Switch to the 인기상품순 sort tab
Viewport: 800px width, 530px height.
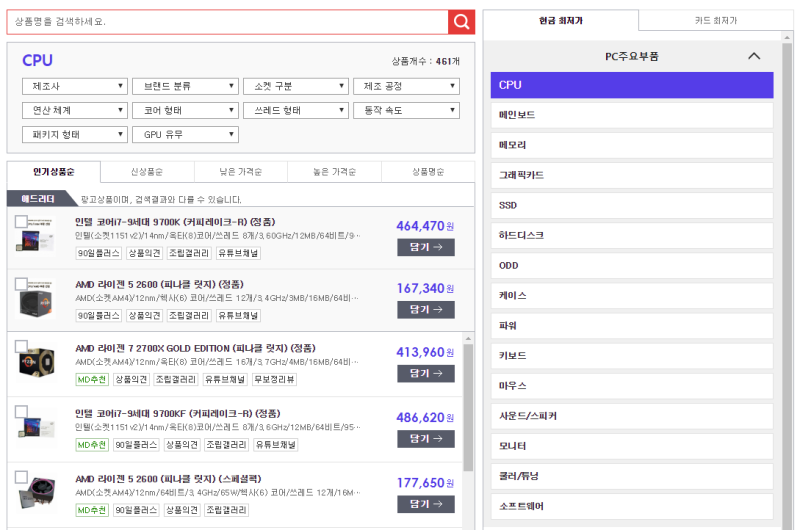pyautogui.click(x=54, y=172)
